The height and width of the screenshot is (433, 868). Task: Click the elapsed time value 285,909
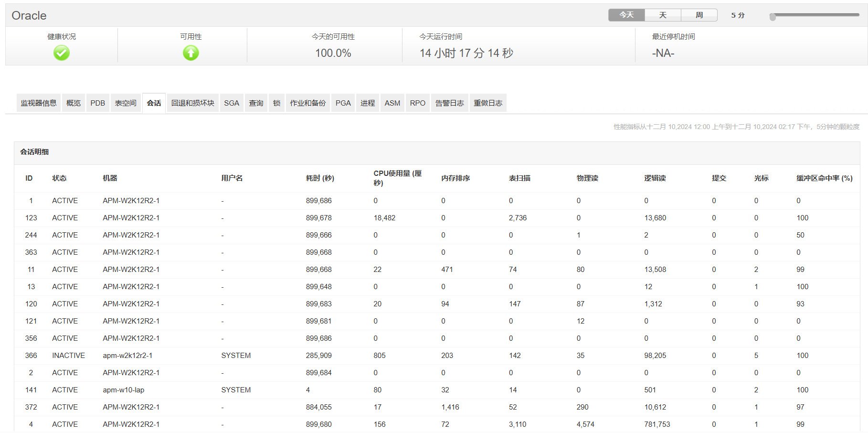tap(319, 356)
